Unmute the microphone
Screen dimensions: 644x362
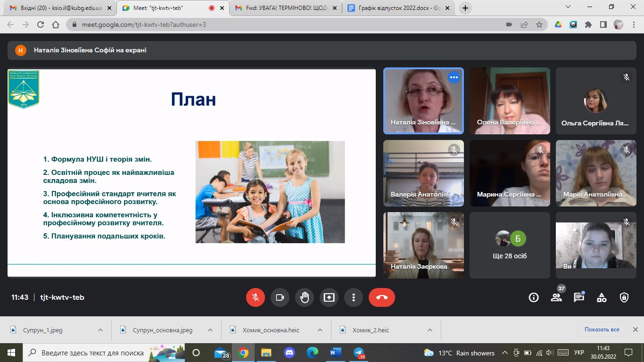pyautogui.click(x=256, y=297)
